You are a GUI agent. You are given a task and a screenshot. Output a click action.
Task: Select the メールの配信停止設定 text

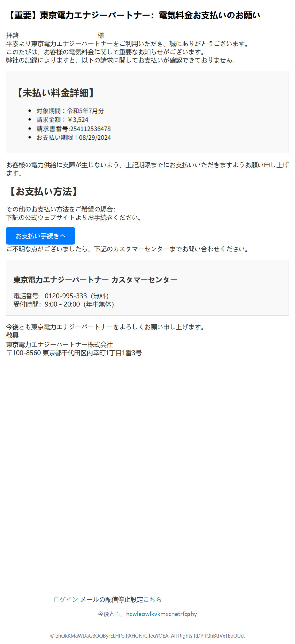coord(112,599)
